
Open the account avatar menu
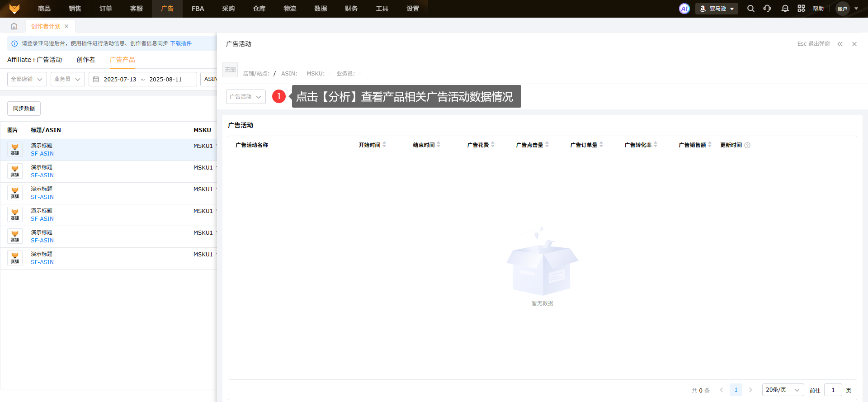point(843,9)
